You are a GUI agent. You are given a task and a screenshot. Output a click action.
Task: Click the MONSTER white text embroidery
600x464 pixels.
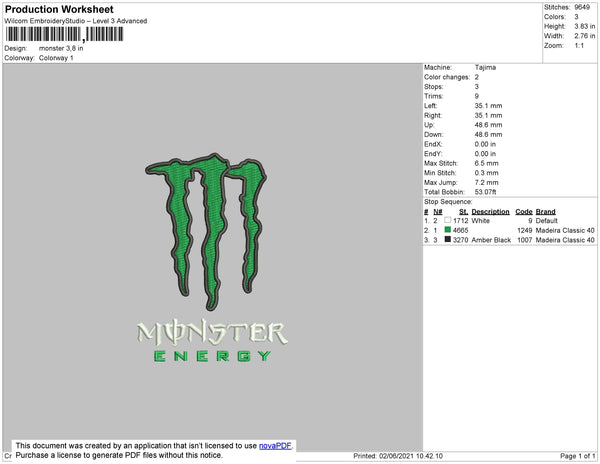212,332
